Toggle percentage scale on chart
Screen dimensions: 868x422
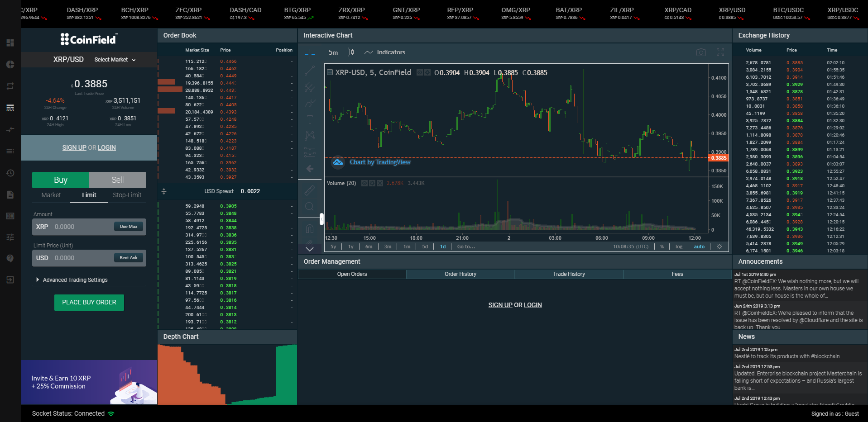tap(662, 247)
